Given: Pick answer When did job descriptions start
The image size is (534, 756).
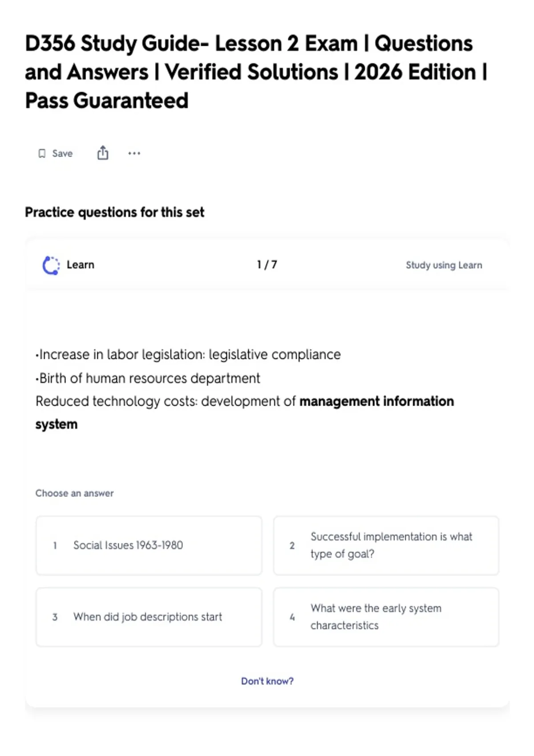Looking at the screenshot, I should (149, 617).
